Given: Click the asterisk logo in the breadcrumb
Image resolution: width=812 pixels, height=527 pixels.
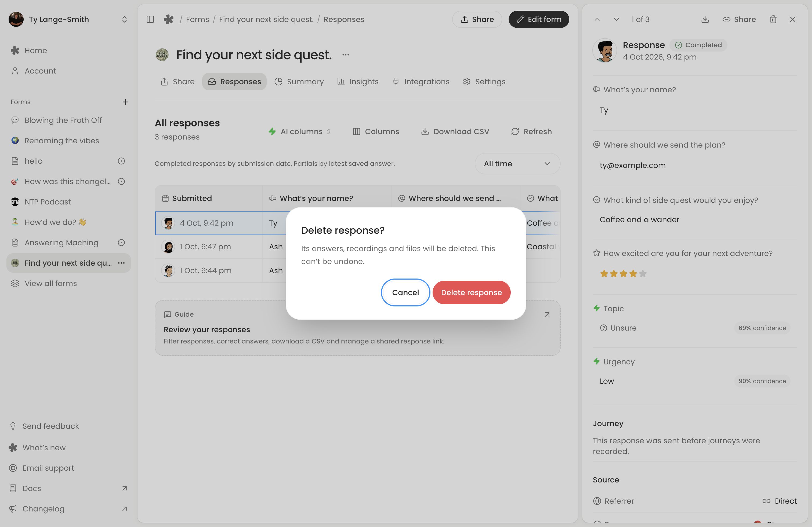Looking at the screenshot, I should 169,19.
